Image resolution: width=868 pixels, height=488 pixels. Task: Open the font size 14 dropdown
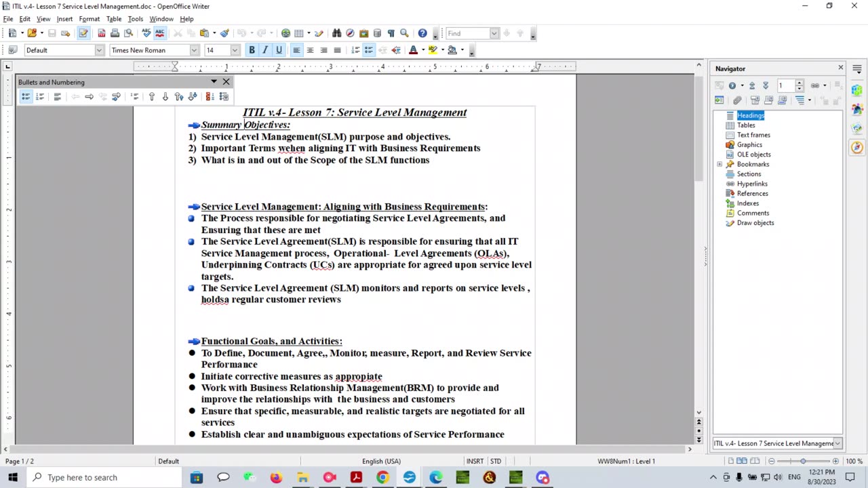point(235,50)
